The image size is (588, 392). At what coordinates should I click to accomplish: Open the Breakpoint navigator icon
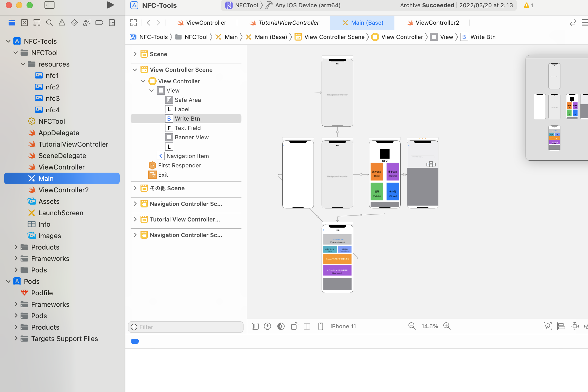tap(99, 23)
